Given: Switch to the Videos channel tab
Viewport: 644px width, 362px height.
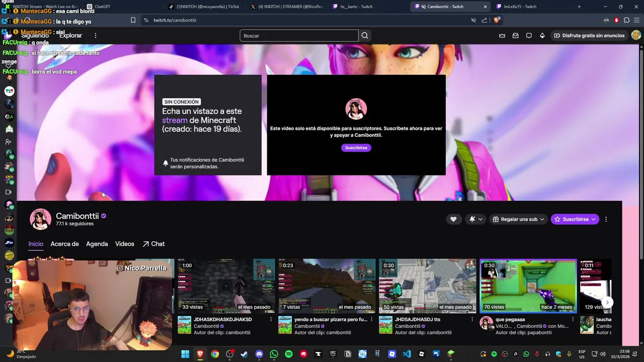Looking at the screenshot, I should click(125, 244).
